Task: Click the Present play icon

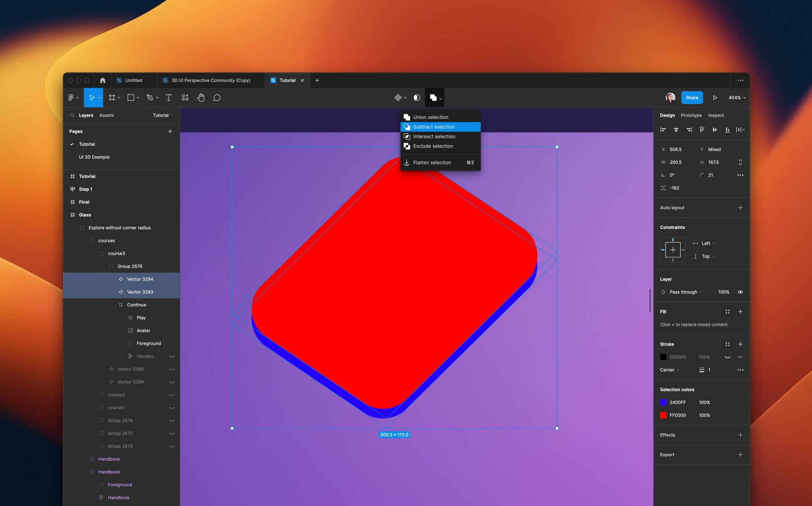Action: tap(716, 97)
